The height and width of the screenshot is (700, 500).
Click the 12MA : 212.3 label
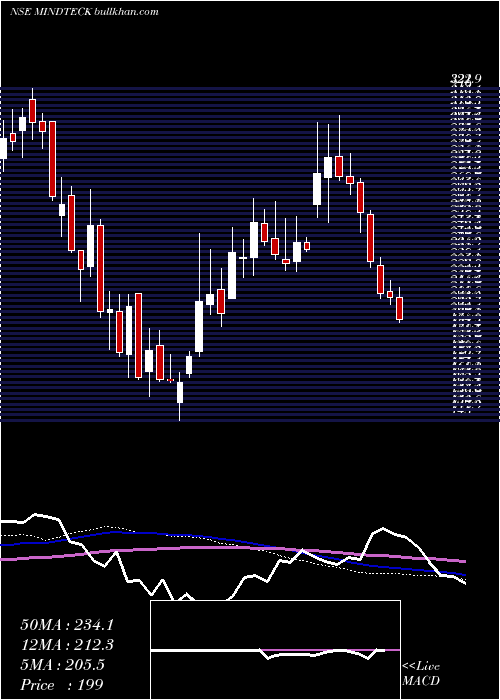[67, 645]
